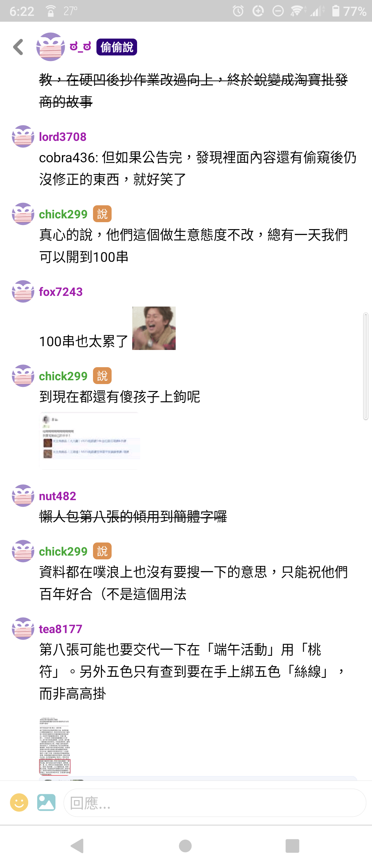Image resolution: width=372 pixels, height=868 pixels.
Task: Open nut482's avatar icon
Action: click(x=23, y=496)
